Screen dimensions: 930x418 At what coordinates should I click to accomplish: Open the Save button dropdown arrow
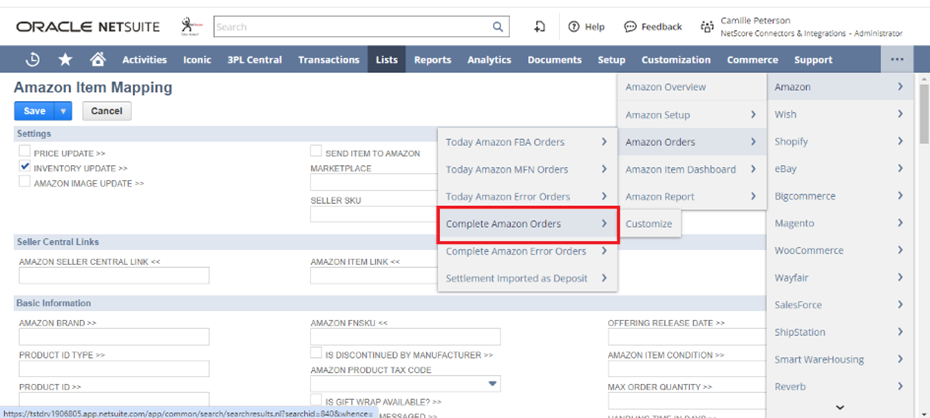(63, 111)
